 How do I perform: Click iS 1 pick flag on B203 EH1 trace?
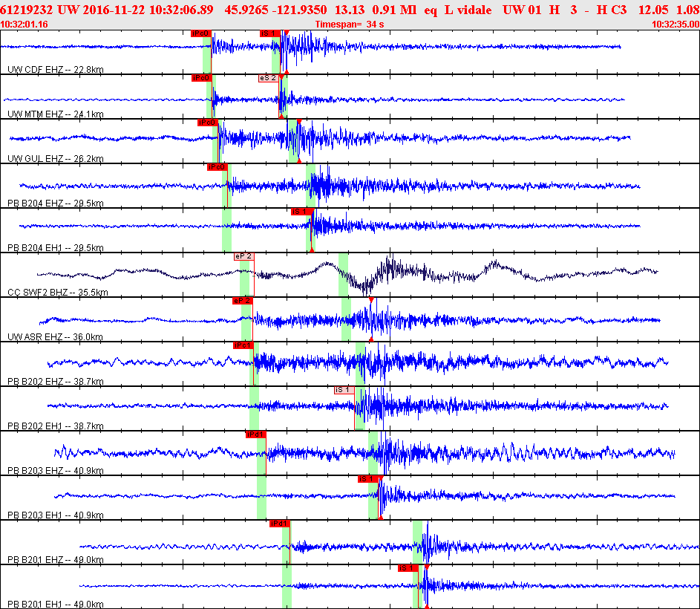(368, 479)
